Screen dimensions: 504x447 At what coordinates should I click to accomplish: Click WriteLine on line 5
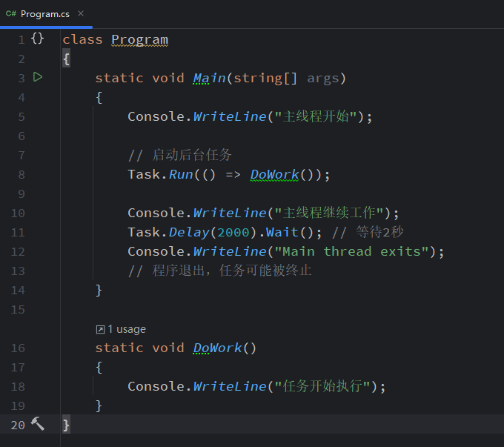pyautogui.click(x=230, y=116)
